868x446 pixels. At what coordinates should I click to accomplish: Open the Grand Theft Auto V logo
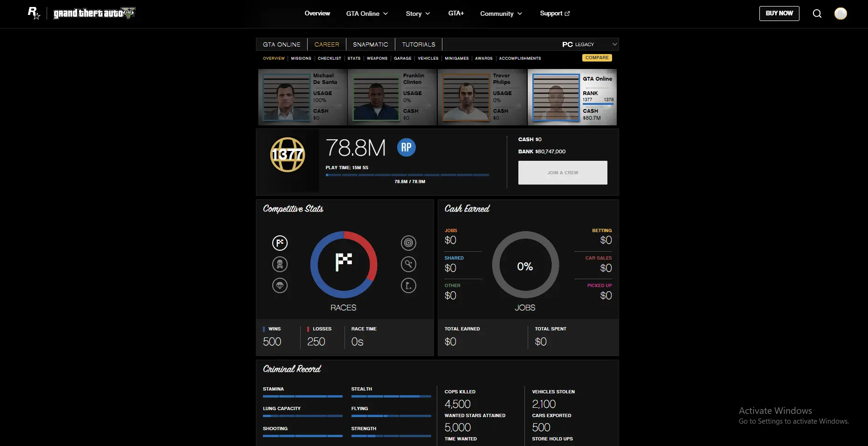(x=94, y=13)
